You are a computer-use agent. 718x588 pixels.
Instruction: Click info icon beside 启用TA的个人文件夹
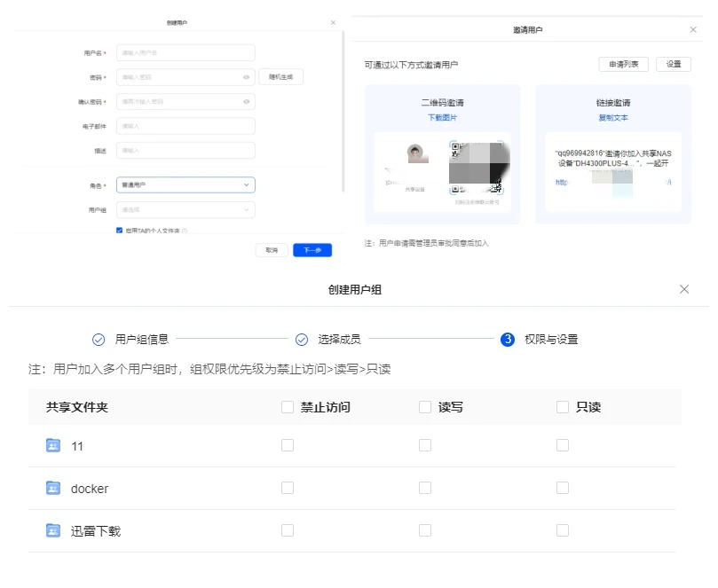(x=185, y=231)
